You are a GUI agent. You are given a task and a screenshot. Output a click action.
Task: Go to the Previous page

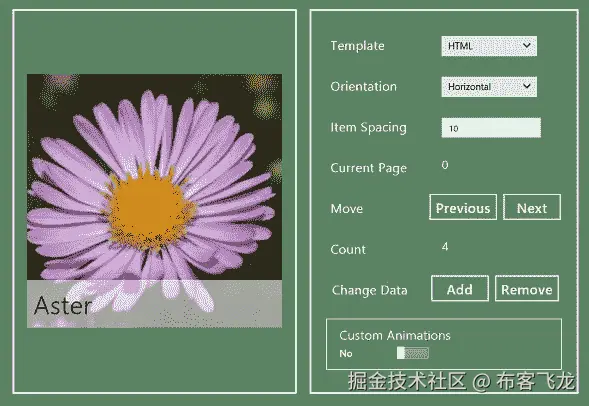point(463,207)
